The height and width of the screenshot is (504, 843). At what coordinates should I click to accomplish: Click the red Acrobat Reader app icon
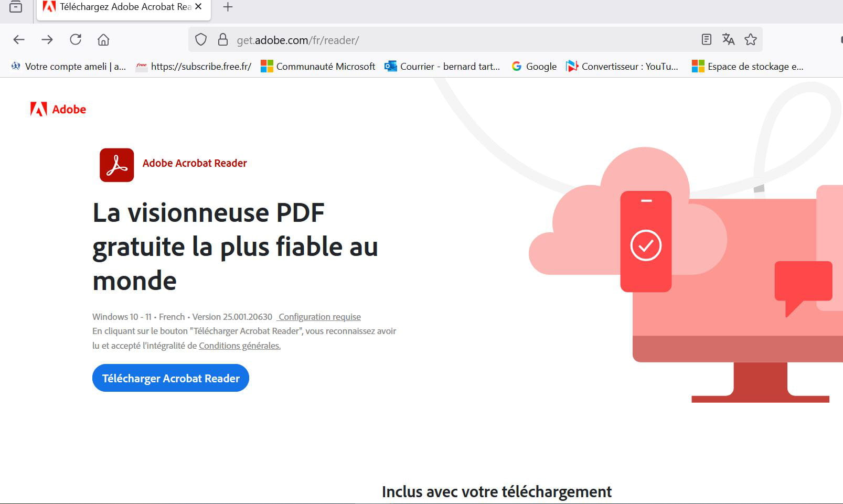click(116, 165)
